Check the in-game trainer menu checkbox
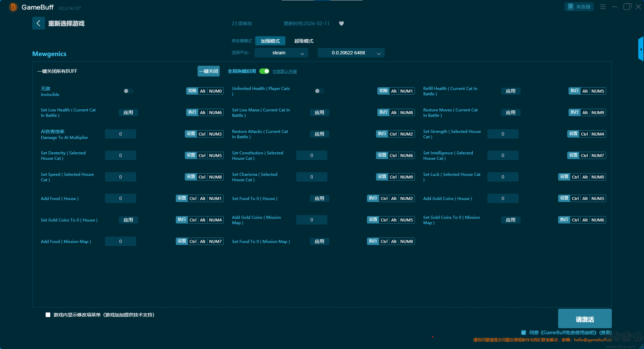Image resolution: width=644 pixels, height=349 pixels. (x=48, y=315)
